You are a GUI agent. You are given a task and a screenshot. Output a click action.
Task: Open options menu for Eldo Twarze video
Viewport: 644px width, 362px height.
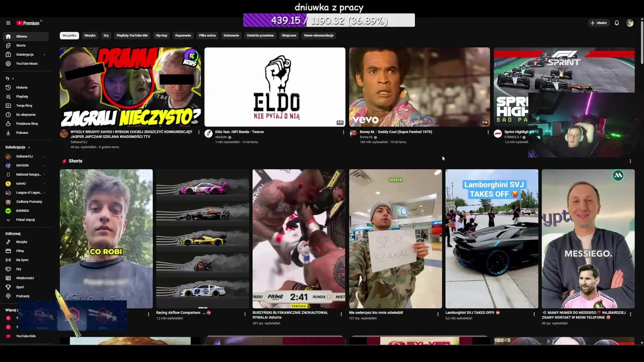pyautogui.click(x=344, y=132)
